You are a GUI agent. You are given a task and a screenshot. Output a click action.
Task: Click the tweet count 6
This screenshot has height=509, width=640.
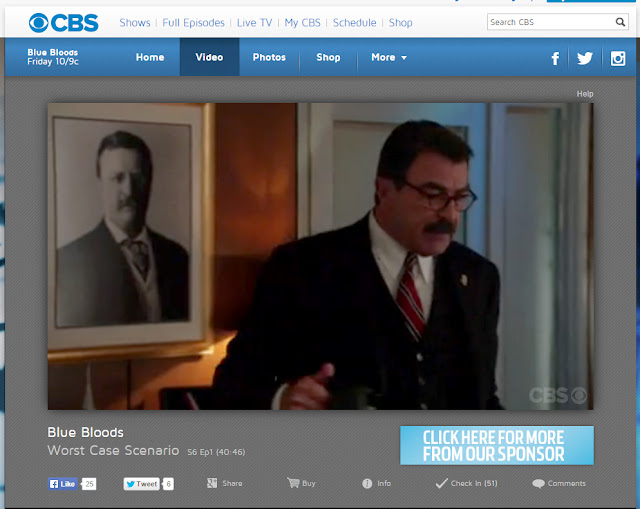[168, 484]
